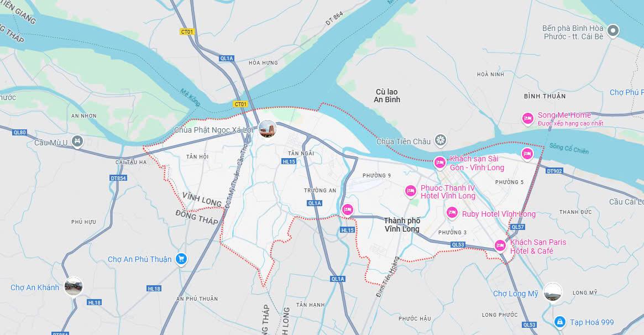Click the Chợ Long Mỹ photo marker
Image resolution: width=644 pixels, height=335 pixels.
(552, 292)
